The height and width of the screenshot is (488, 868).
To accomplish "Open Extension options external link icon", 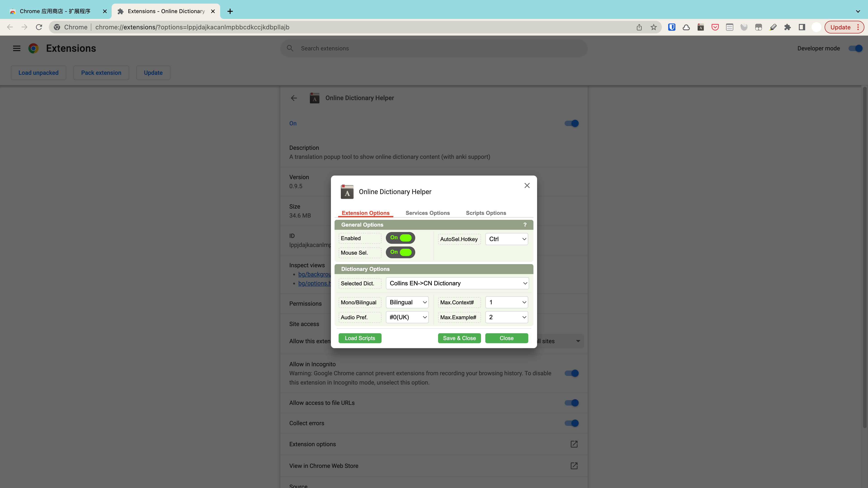I will (574, 444).
